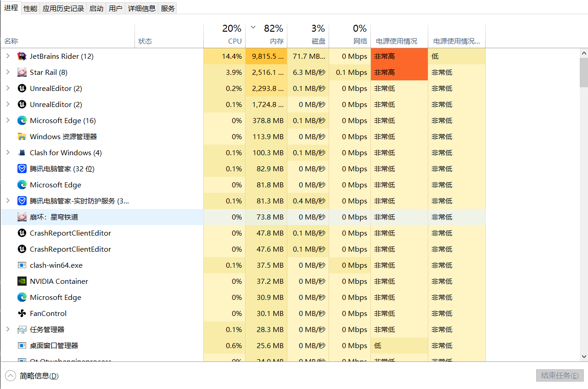Collapse details with 简略信息 arrow icon
This screenshot has height=389, width=588.
[10, 376]
